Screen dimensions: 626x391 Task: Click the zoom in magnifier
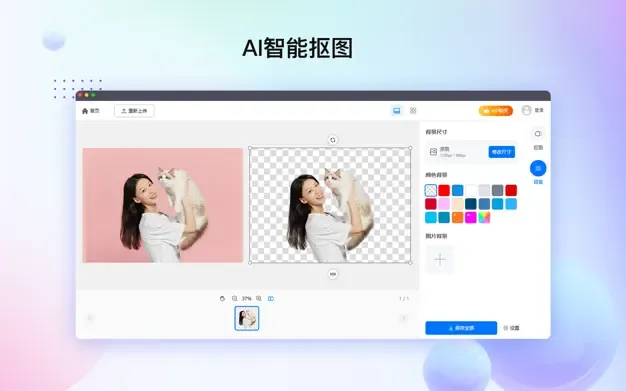point(259,298)
